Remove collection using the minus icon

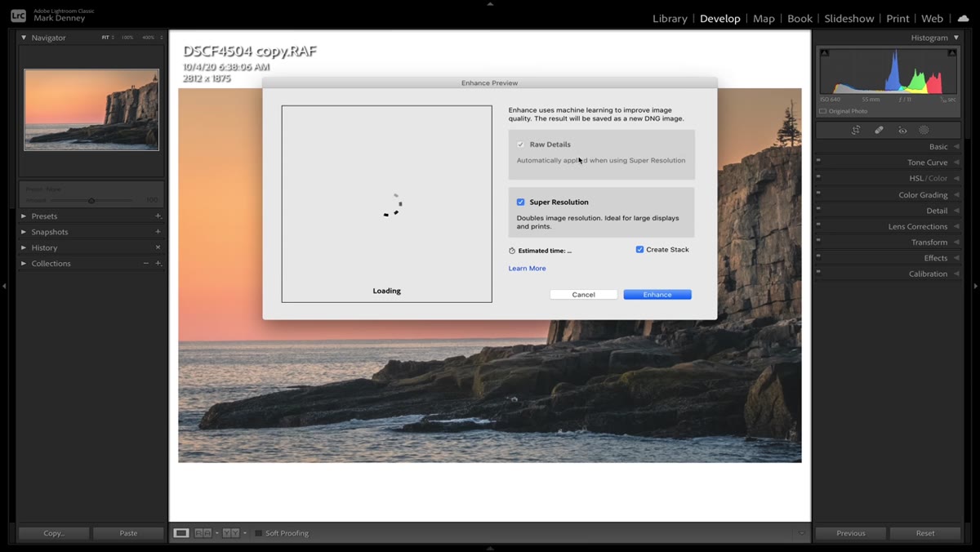(146, 263)
